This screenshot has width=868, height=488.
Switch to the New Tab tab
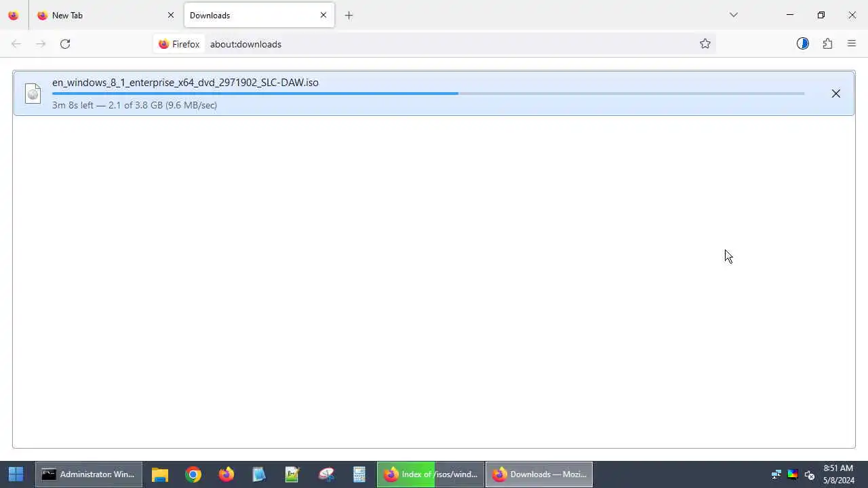(105, 15)
